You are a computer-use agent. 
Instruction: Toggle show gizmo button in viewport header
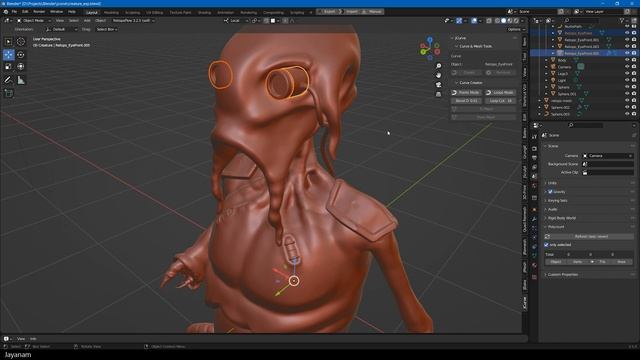[x=459, y=20]
